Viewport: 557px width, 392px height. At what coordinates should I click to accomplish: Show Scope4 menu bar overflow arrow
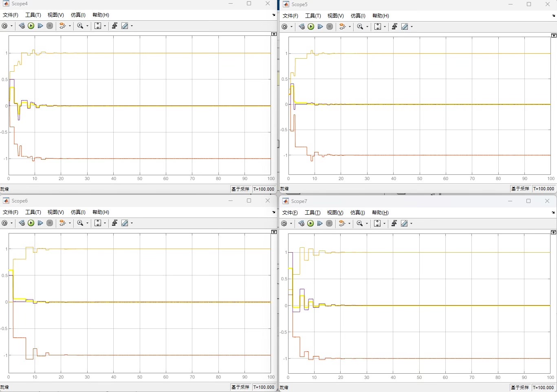(274, 15)
